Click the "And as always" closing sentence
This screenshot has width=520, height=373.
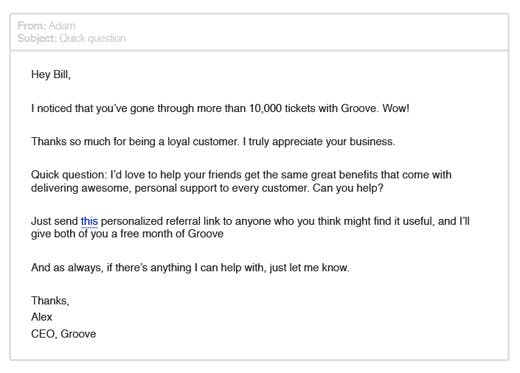[x=190, y=268]
